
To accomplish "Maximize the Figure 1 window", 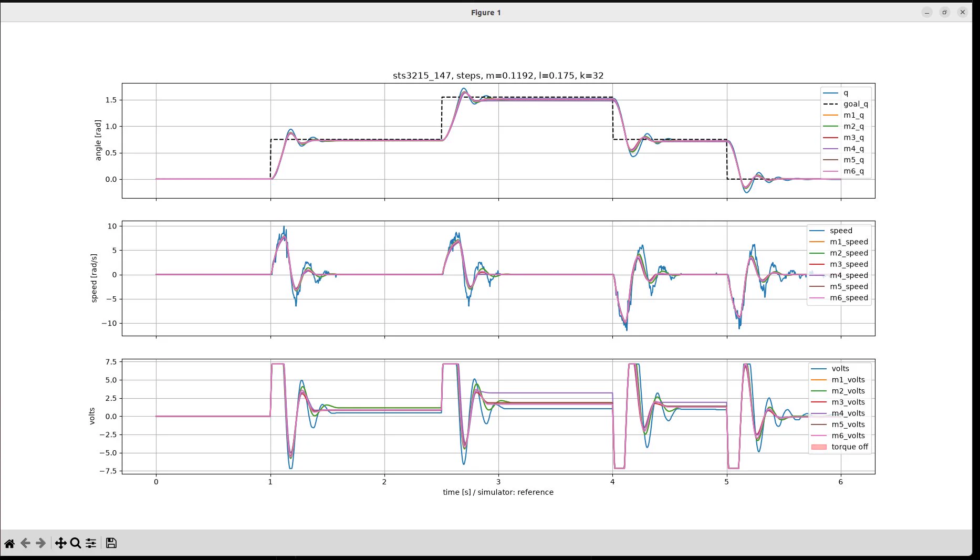I will [945, 13].
